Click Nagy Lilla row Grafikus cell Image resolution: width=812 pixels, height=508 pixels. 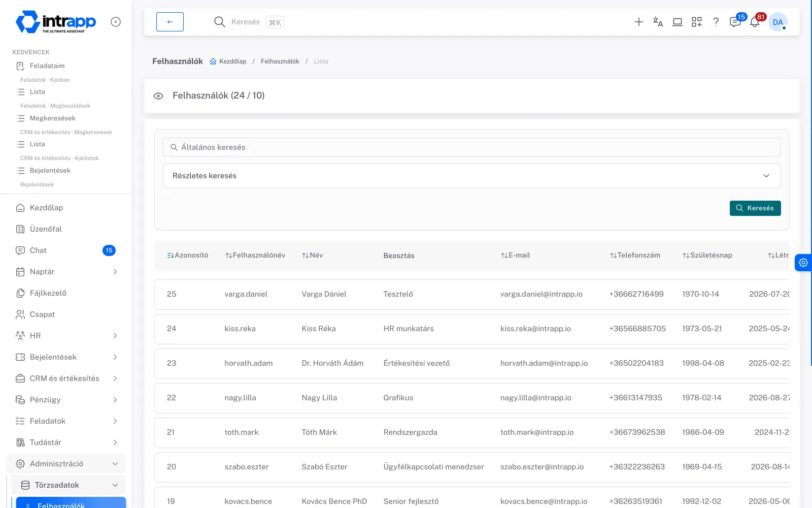(x=398, y=398)
